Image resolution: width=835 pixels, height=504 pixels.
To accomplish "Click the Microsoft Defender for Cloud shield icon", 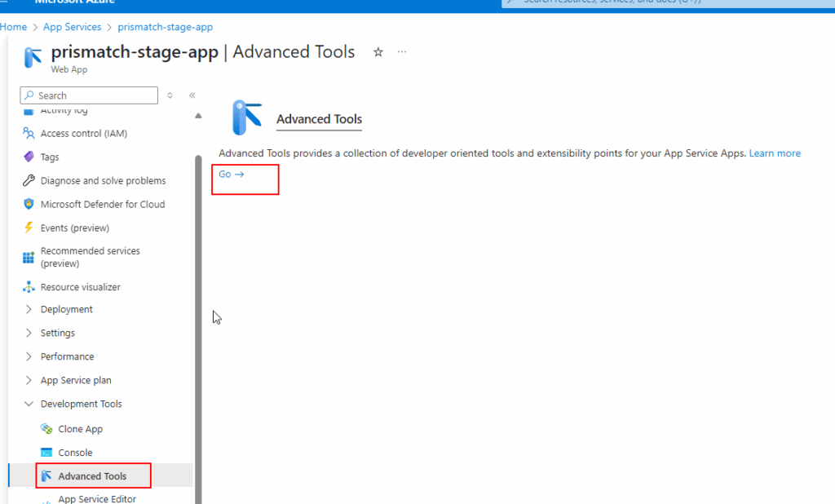I will click(29, 204).
